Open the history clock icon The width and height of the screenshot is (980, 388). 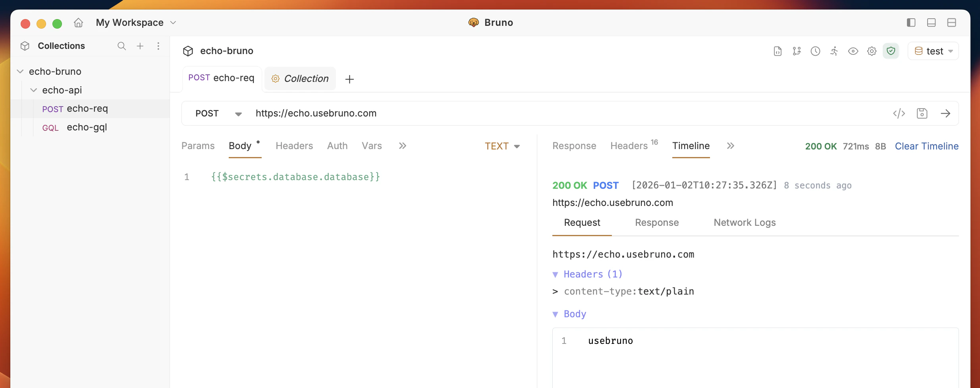coord(816,51)
